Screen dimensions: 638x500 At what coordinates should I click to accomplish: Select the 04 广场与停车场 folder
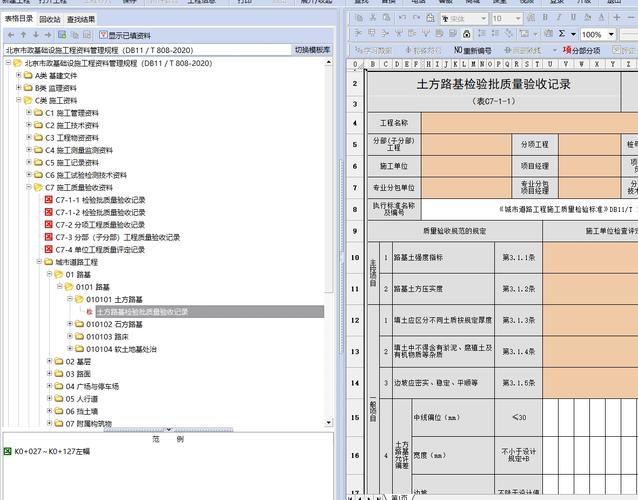pyautogui.click(x=92, y=386)
